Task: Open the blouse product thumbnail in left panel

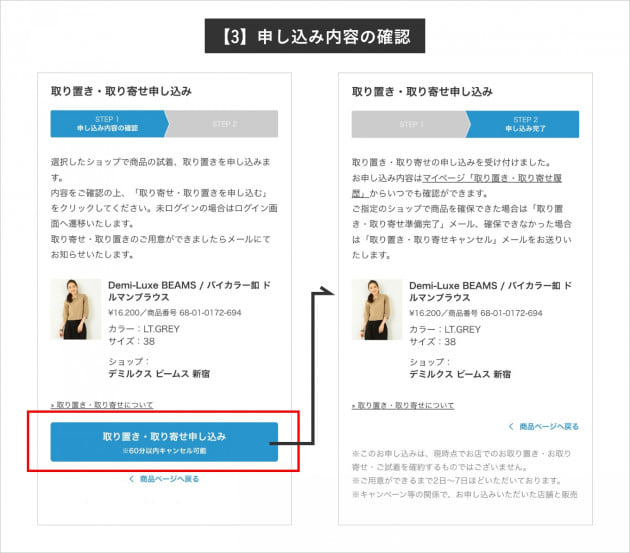Action: 76,309
